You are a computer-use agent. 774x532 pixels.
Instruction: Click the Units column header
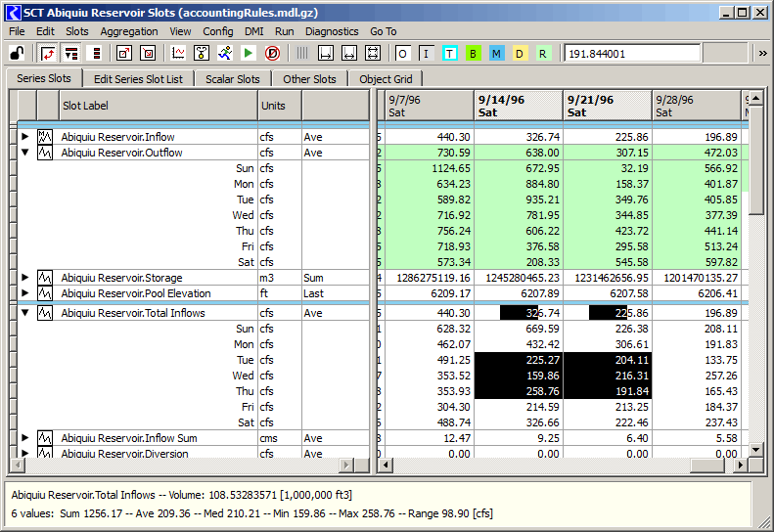[x=280, y=106]
